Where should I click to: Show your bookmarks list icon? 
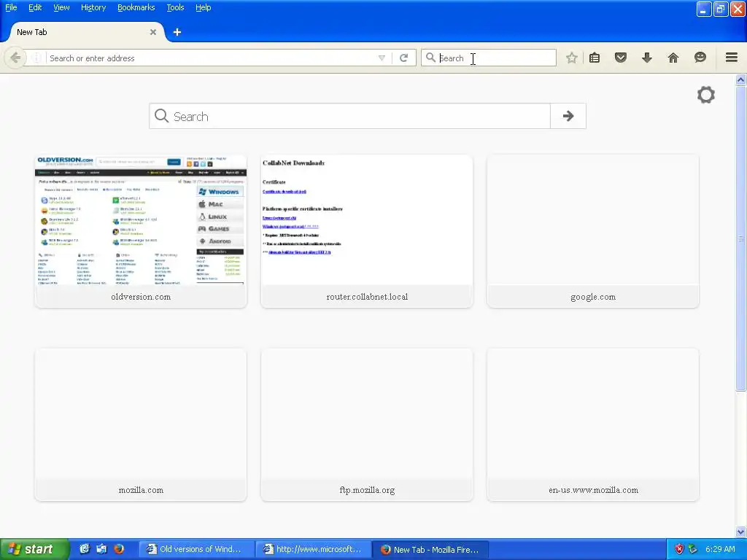click(x=594, y=58)
